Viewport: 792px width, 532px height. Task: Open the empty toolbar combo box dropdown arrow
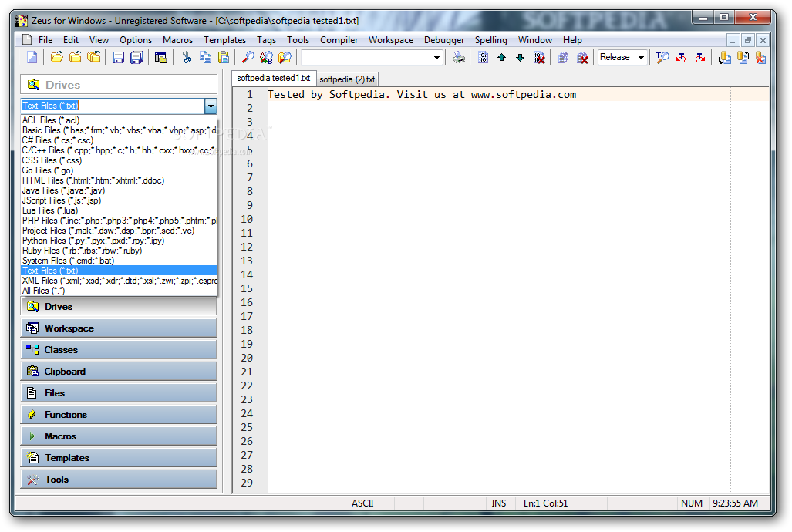point(437,58)
